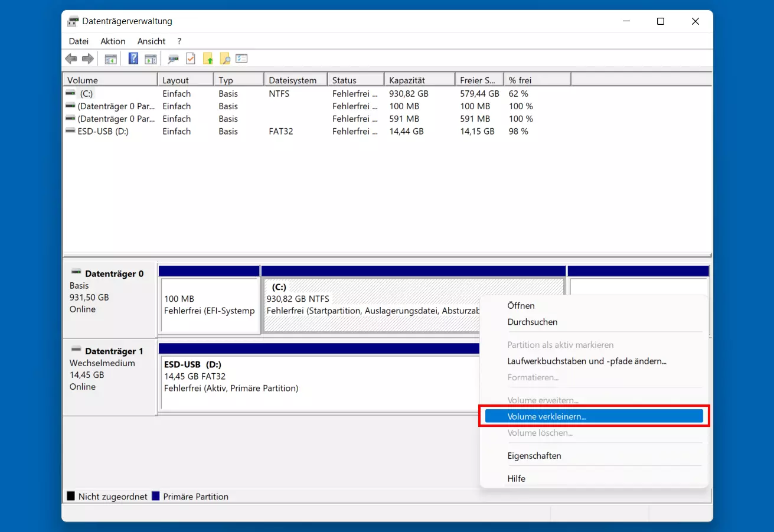This screenshot has height=532, width=774.
Task: Sort by the Layout column header
Action: pos(185,80)
